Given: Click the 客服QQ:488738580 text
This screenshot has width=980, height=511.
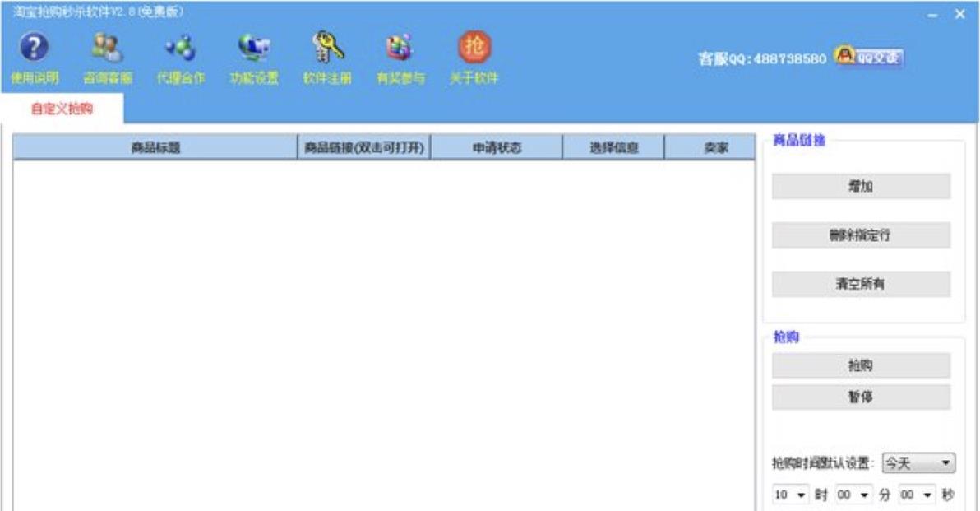Looking at the screenshot, I should point(762,58).
